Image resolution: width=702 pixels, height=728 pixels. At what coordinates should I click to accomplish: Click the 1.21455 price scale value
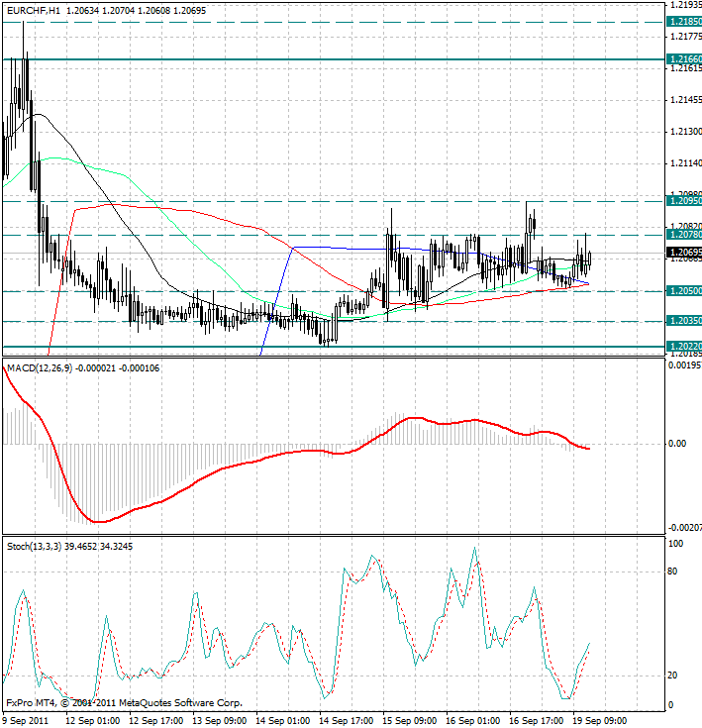tap(686, 100)
